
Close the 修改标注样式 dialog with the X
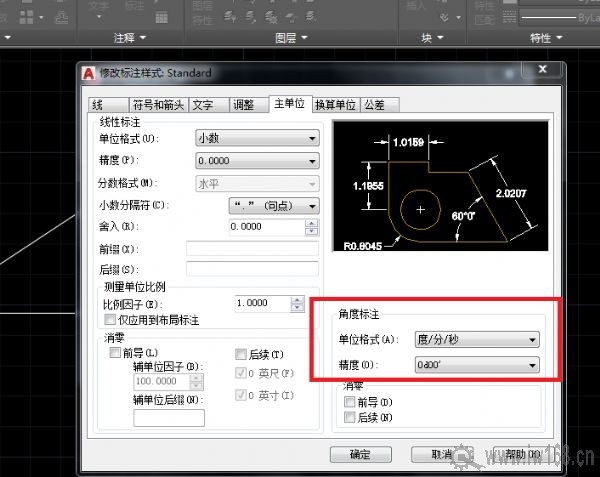[x=541, y=70]
